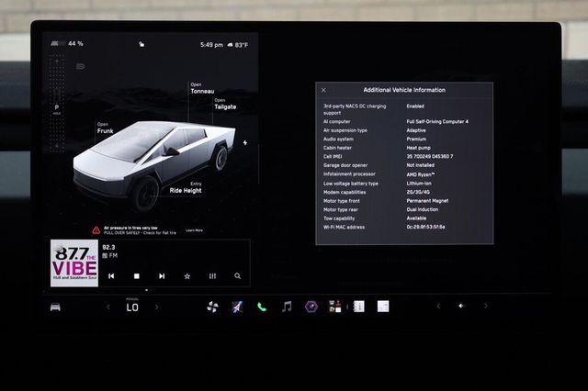Select the 'Premium' audio system value
The height and width of the screenshot is (391, 588).
pyautogui.click(x=416, y=139)
